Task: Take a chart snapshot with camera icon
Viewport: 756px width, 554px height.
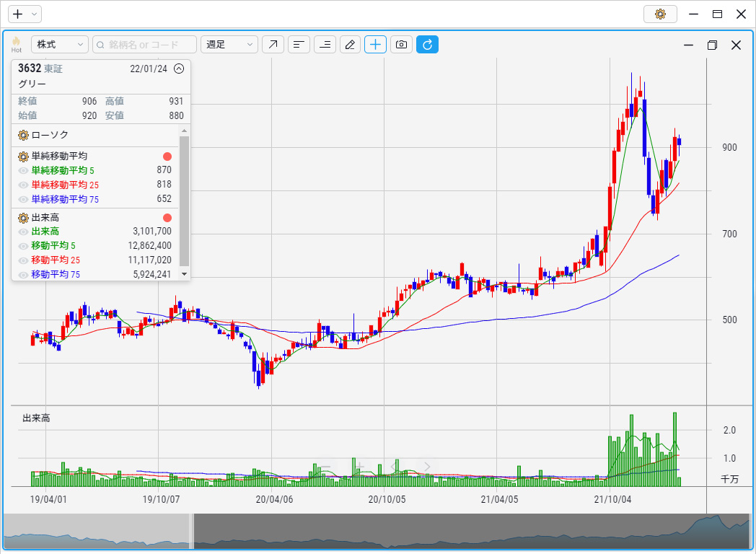Action: 401,44
